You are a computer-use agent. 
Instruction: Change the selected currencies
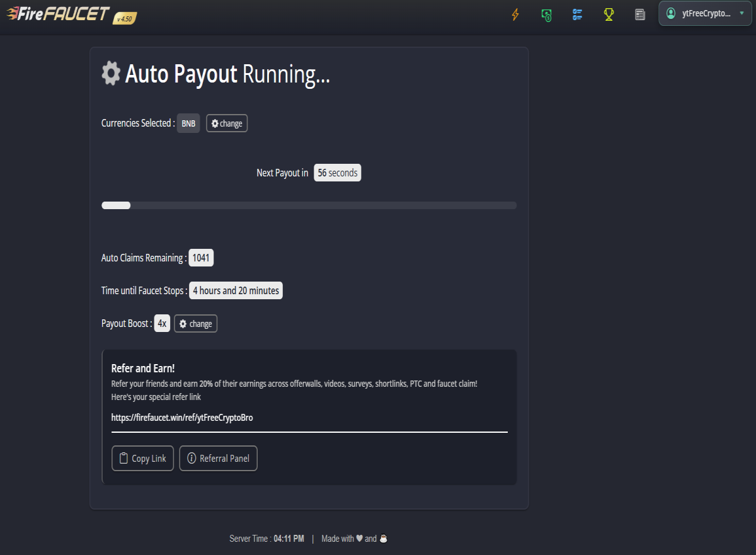(227, 123)
